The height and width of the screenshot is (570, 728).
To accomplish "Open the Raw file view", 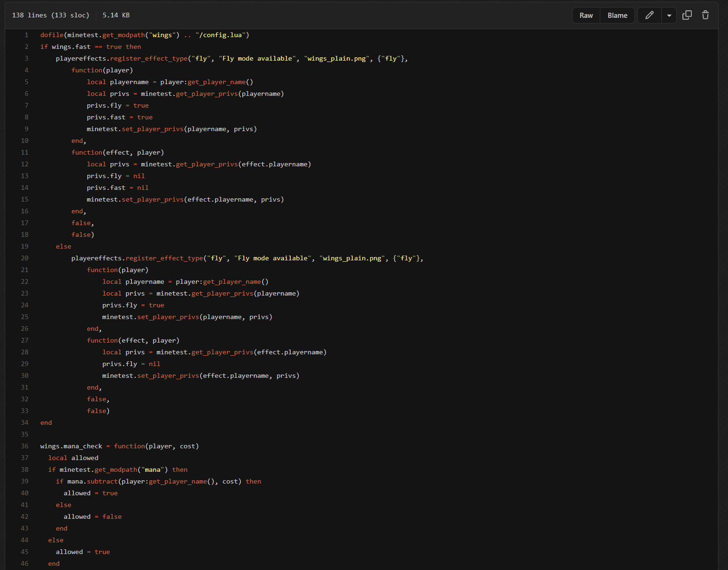I will 586,16.
